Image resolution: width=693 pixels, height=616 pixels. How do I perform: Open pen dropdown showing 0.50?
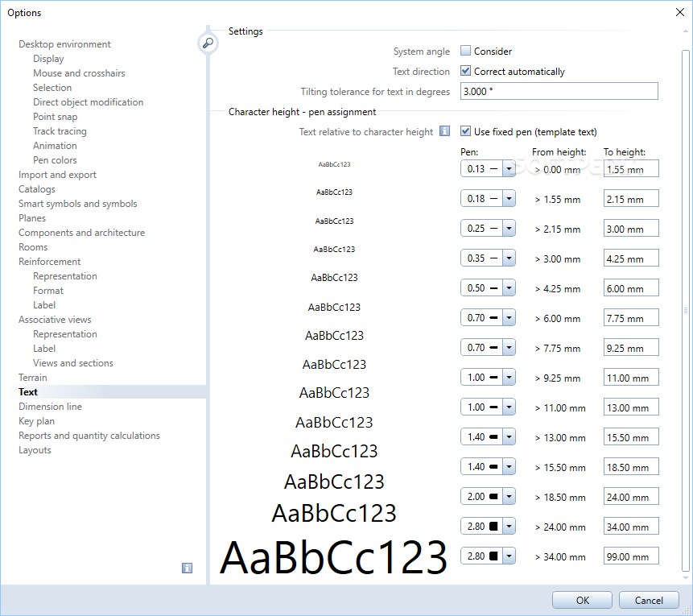pyautogui.click(x=509, y=288)
